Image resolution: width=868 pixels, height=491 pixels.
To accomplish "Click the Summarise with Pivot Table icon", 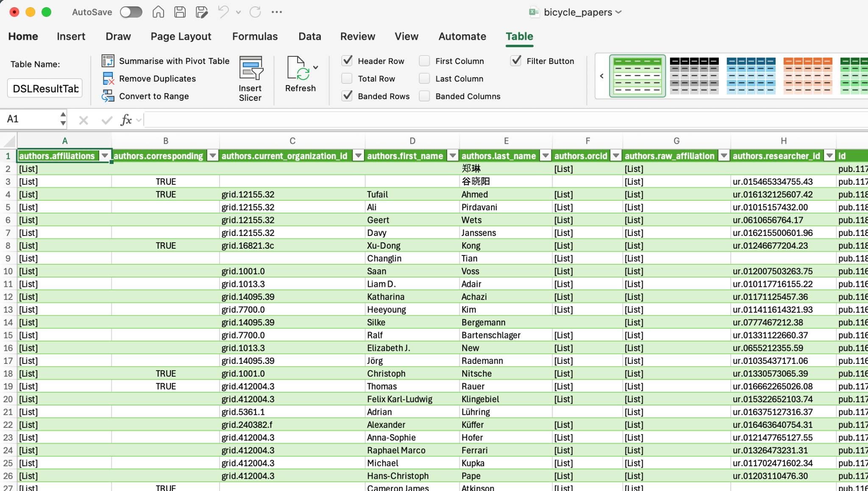I will 108,61.
